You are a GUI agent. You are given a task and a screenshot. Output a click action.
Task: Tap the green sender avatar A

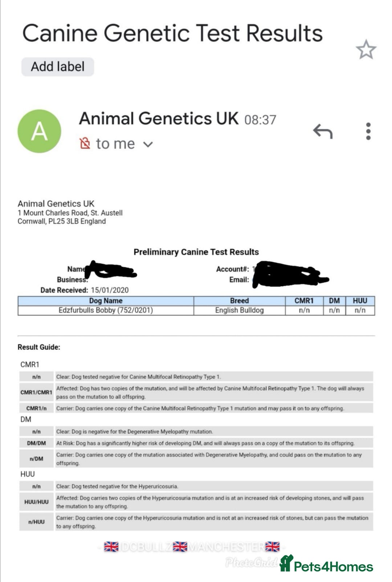39,131
